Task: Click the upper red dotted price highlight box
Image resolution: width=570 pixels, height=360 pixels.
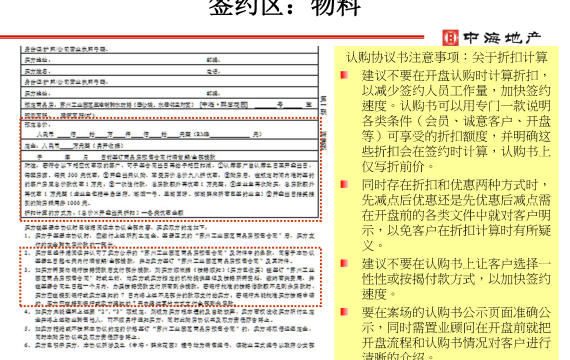Action: 171,169
